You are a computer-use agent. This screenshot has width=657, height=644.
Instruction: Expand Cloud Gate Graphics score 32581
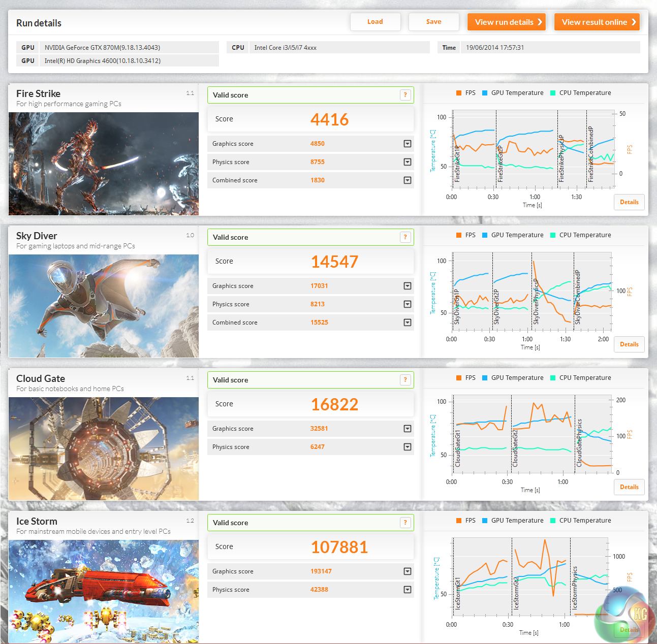(408, 429)
